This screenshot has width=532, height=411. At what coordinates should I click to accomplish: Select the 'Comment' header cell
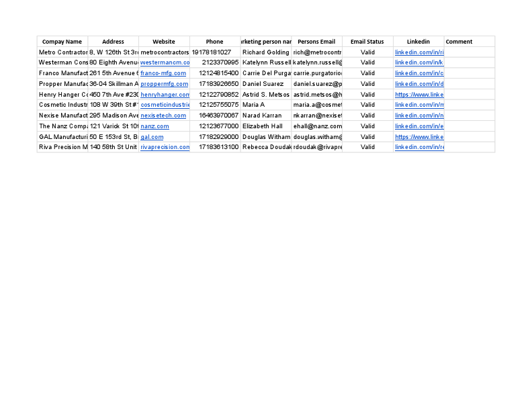pos(470,42)
